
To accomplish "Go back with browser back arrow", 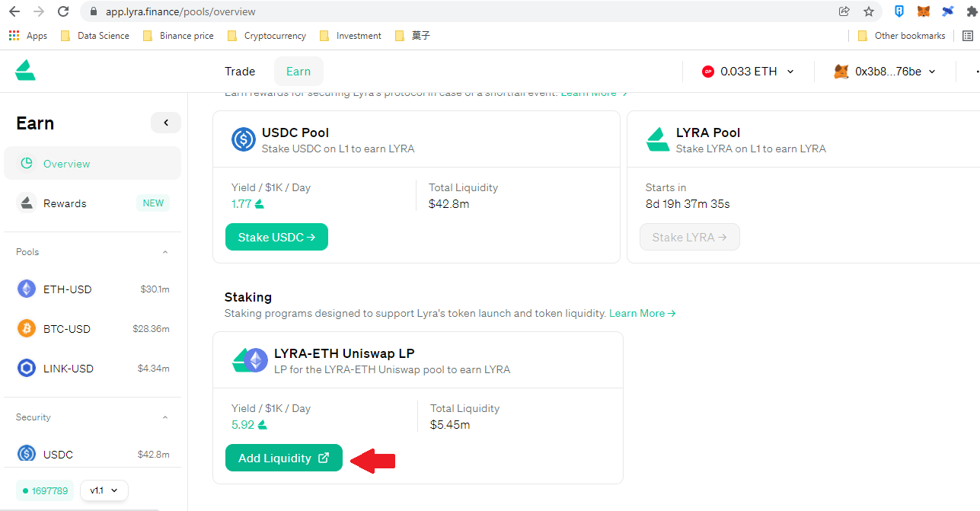I will 14,11.
